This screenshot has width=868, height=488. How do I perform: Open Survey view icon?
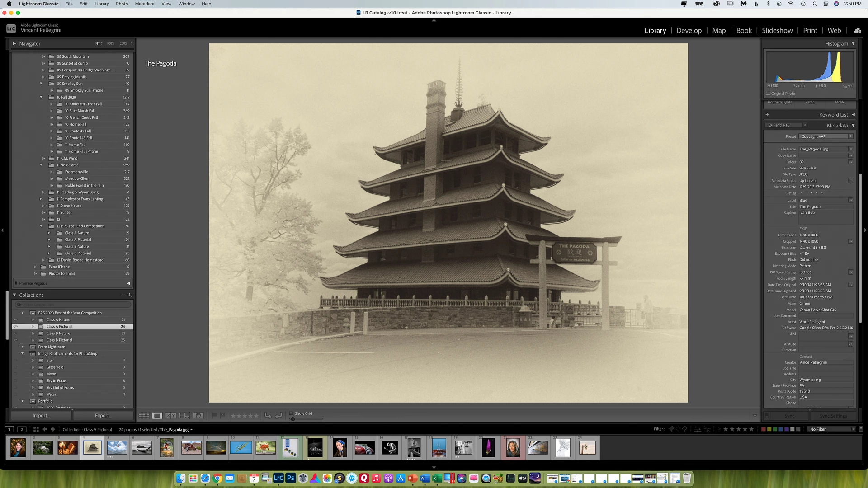[184, 416]
